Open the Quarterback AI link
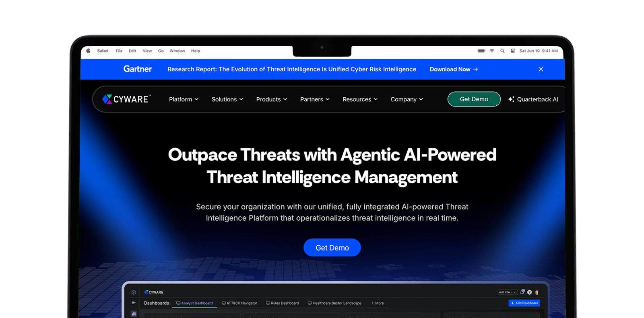Viewport: 644px width, 318px height. coord(533,99)
